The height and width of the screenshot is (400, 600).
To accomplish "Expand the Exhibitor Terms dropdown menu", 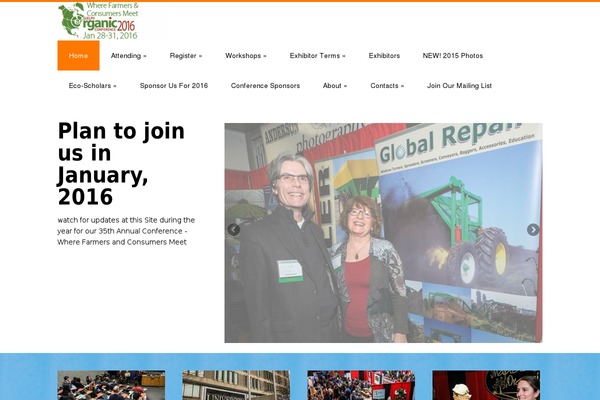I will pos(318,56).
